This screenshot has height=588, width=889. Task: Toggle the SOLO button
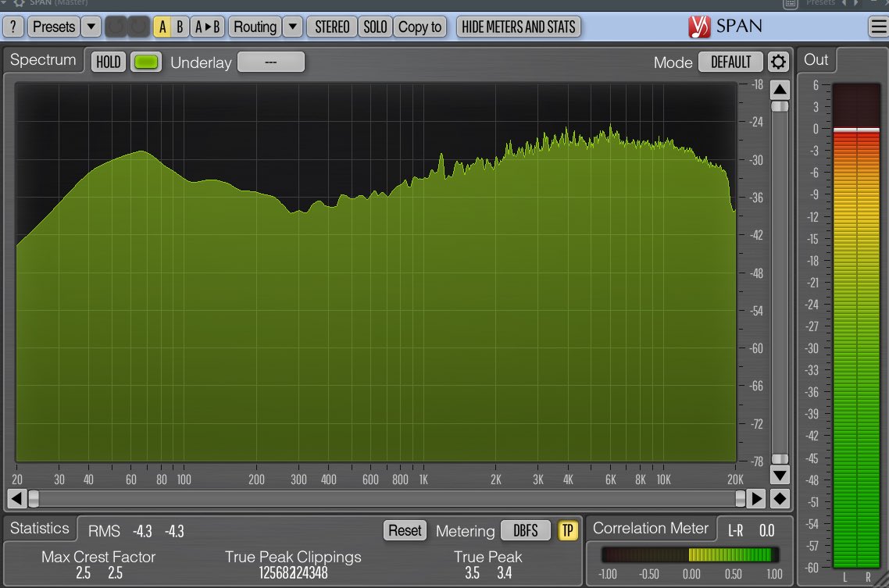pos(375,27)
